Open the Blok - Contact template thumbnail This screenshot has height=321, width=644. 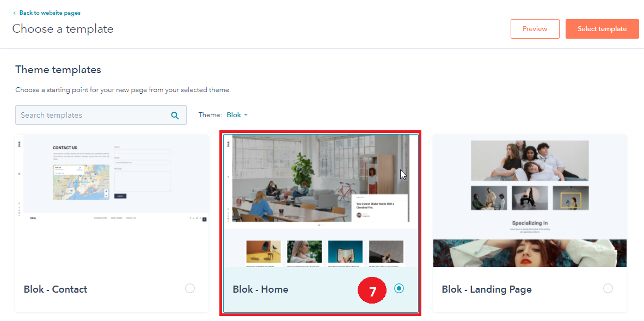[x=112, y=201]
